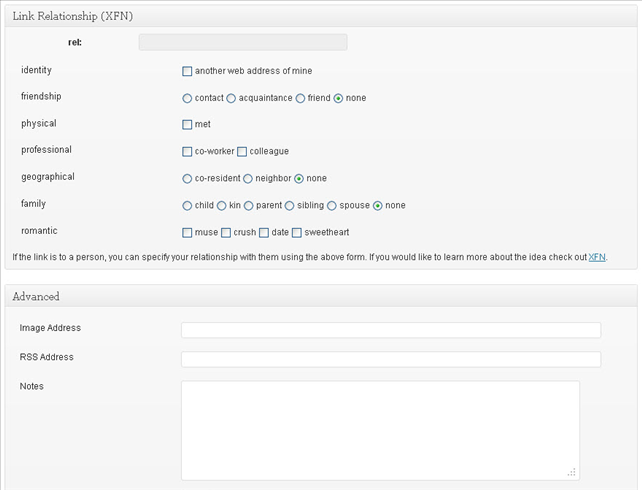Screen dimensions: 642x490
Task: Select "spouse" family relationship
Action: [x=332, y=205]
